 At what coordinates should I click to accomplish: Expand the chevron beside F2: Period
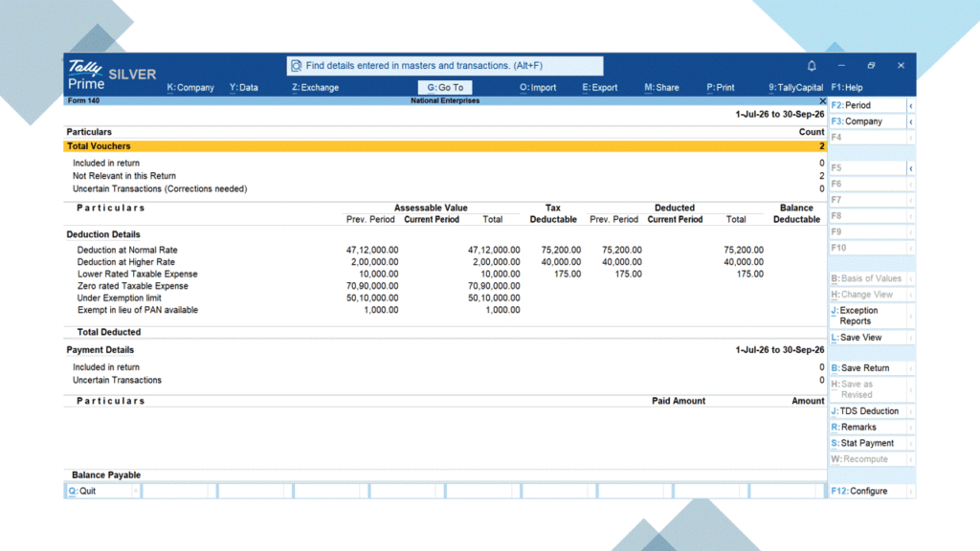pos(911,105)
